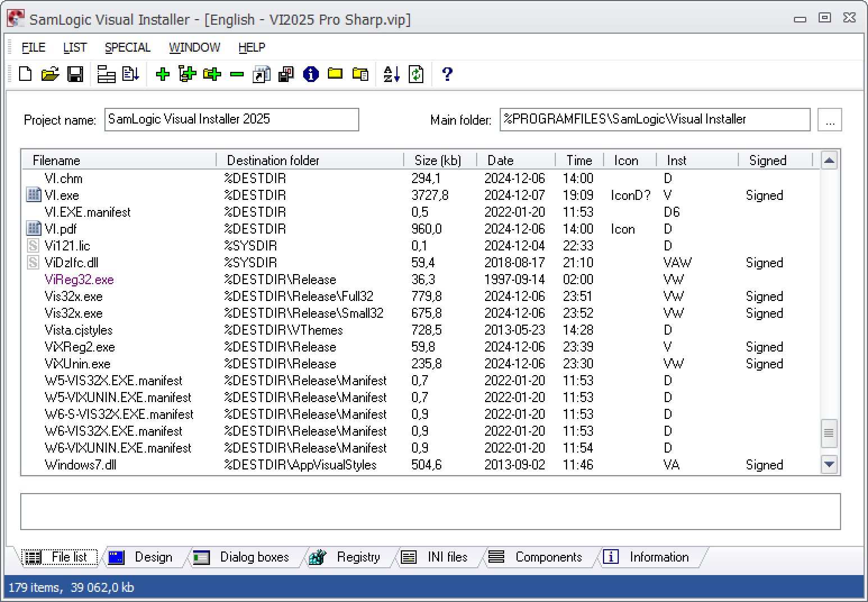Create a new project with the blank page icon

coord(25,74)
